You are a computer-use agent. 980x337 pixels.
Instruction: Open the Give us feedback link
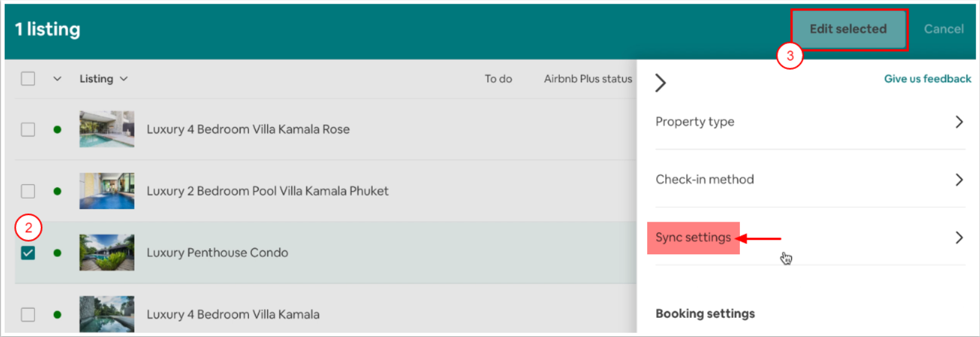point(927,79)
